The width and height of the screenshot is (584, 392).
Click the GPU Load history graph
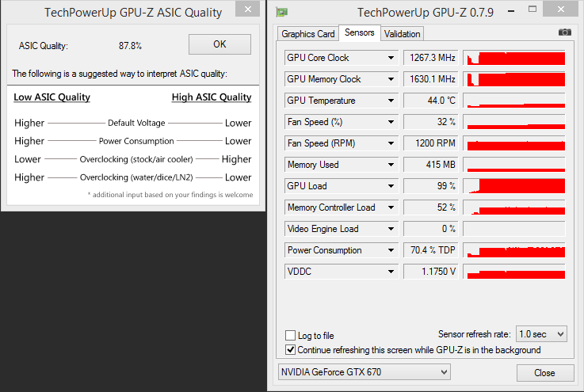coord(514,186)
